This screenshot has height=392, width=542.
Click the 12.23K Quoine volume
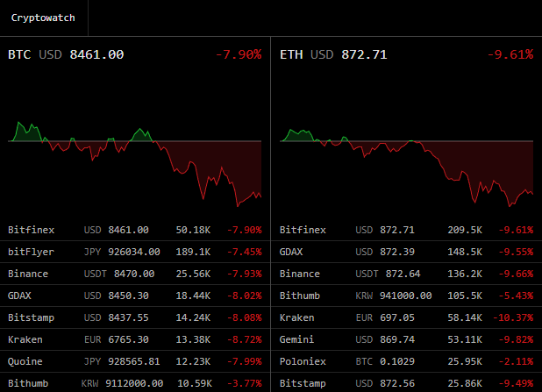pyautogui.click(x=193, y=361)
